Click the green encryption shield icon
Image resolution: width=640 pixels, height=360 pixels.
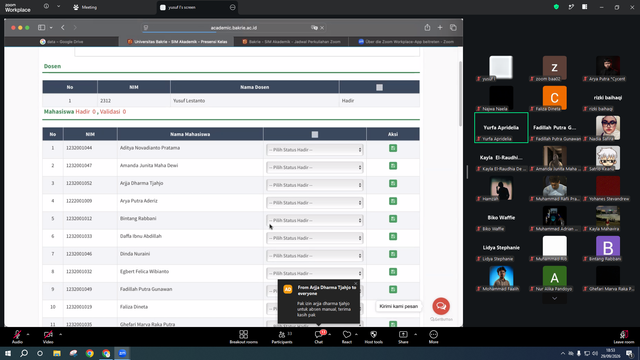pos(556,7)
